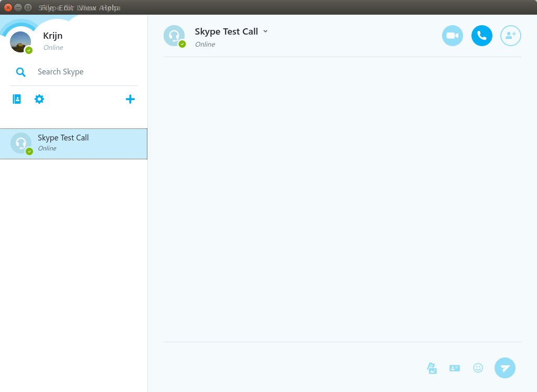Start an audio call with the phone icon

[481, 36]
